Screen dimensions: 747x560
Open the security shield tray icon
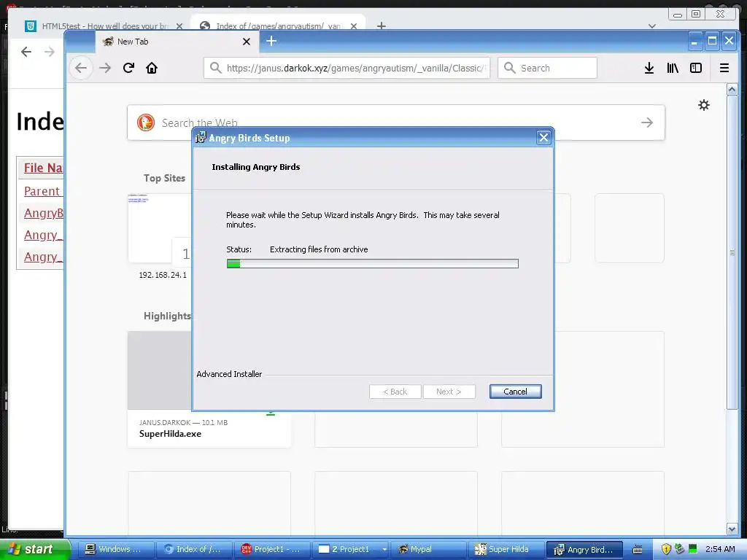(666, 549)
